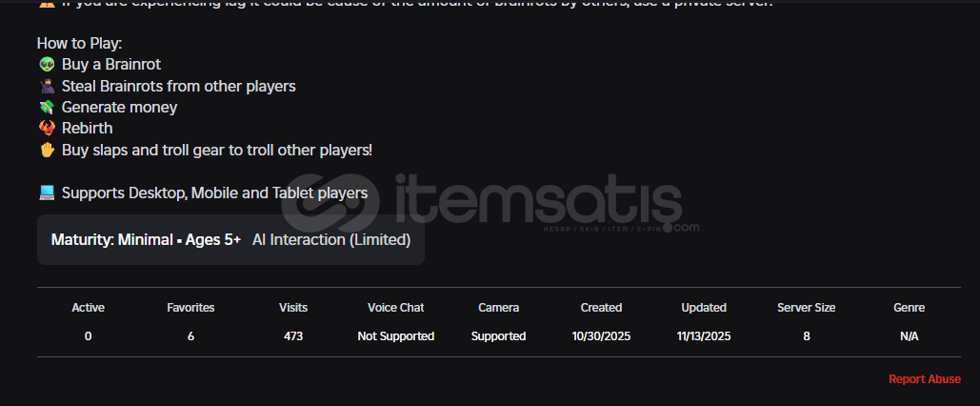Click the alien emoji beside Buy a Brainrot
The height and width of the screenshot is (406, 980).
coord(47,65)
